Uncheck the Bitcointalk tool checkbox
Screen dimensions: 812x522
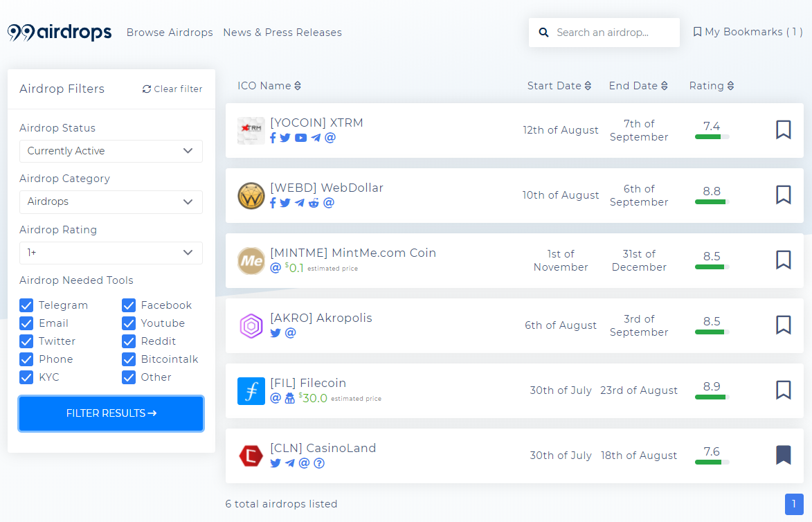[x=129, y=359]
